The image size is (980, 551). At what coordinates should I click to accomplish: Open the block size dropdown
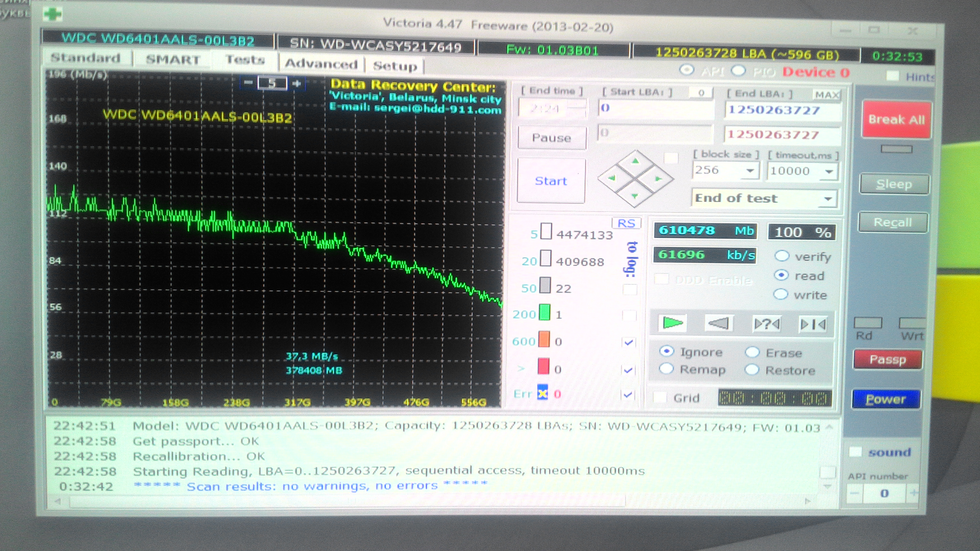coord(750,170)
